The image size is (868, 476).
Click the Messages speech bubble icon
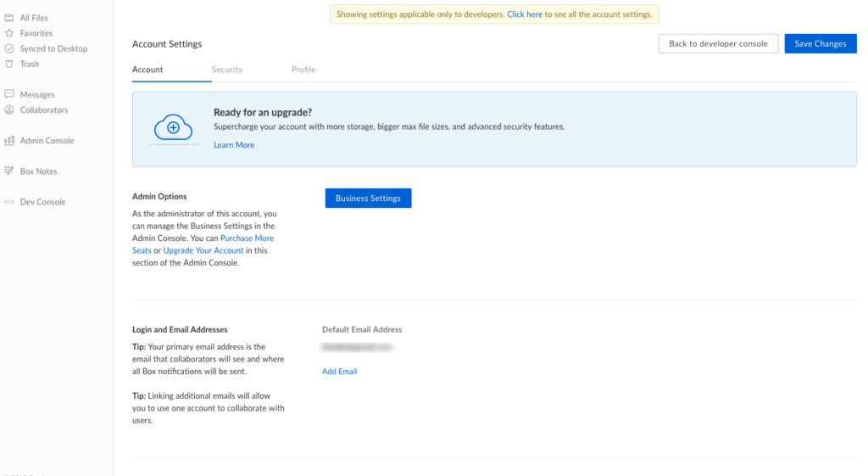tap(8, 94)
